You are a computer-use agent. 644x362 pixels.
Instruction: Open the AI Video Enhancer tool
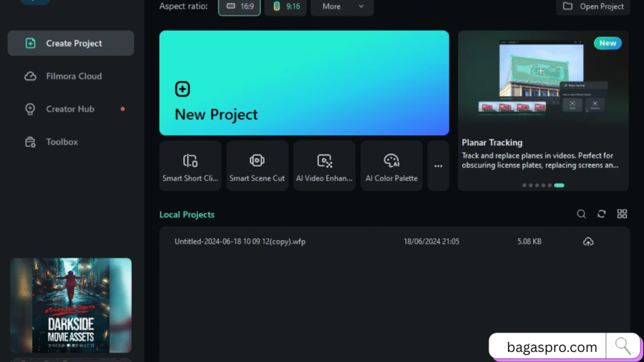324,166
